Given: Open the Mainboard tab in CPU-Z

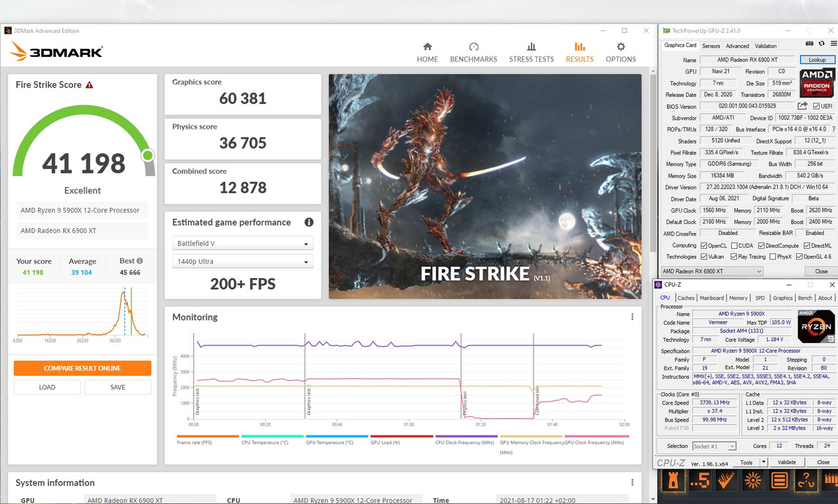Looking at the screenshot, I should click(x=712, y=298).
